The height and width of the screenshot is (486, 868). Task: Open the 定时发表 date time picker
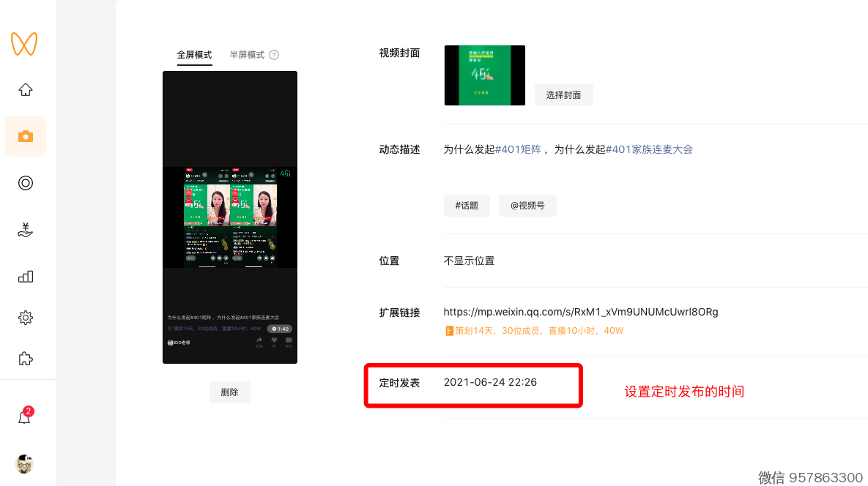coord(490,382)
